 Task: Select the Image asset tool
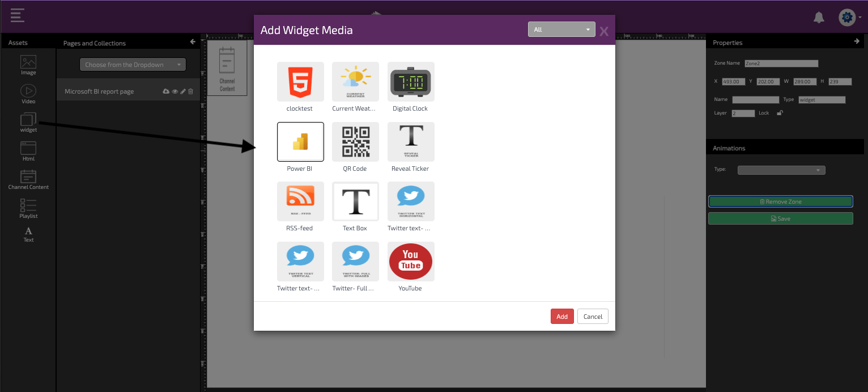coord(28,65)
